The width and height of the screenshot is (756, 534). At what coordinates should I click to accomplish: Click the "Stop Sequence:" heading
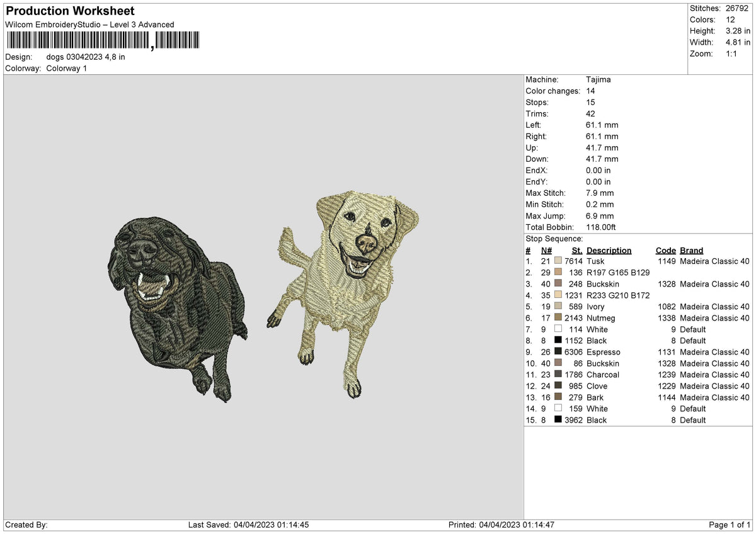click(x=554, y=239)
